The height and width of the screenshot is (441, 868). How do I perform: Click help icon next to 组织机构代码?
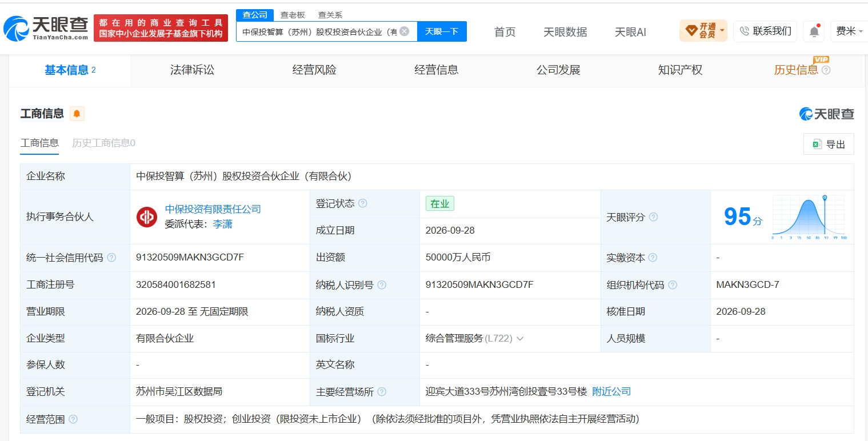673,284
